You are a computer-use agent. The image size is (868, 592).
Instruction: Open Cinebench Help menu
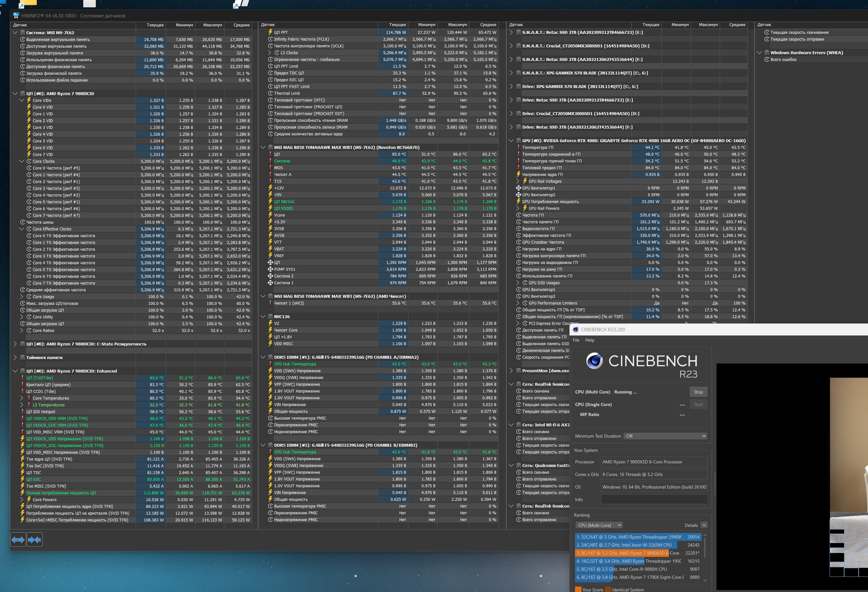(x=590, y=340)
